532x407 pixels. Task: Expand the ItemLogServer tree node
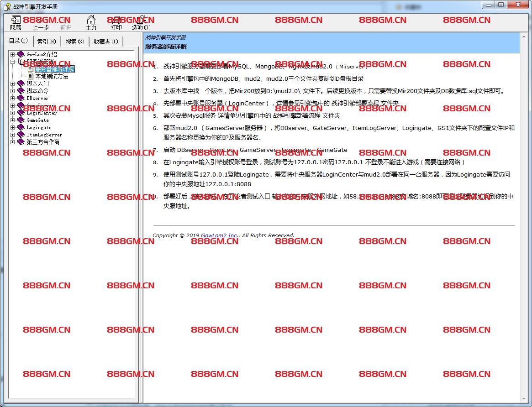[x=12, y=135]
